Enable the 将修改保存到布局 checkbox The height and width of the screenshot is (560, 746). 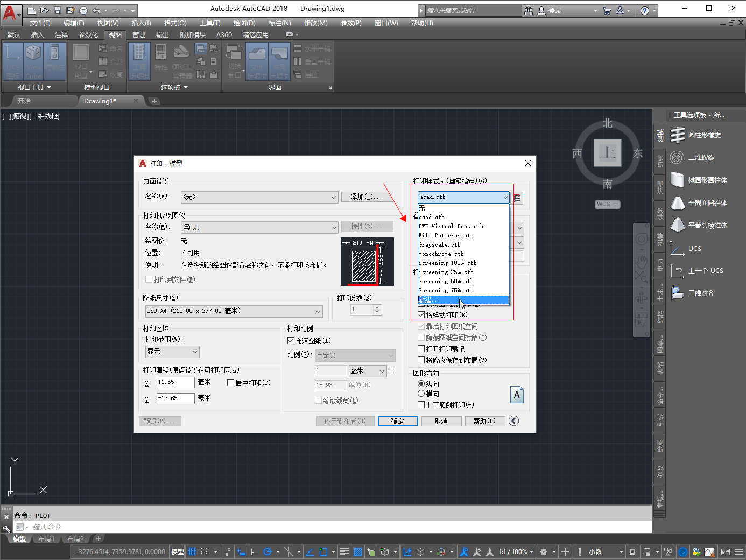(x=421, y=360)
